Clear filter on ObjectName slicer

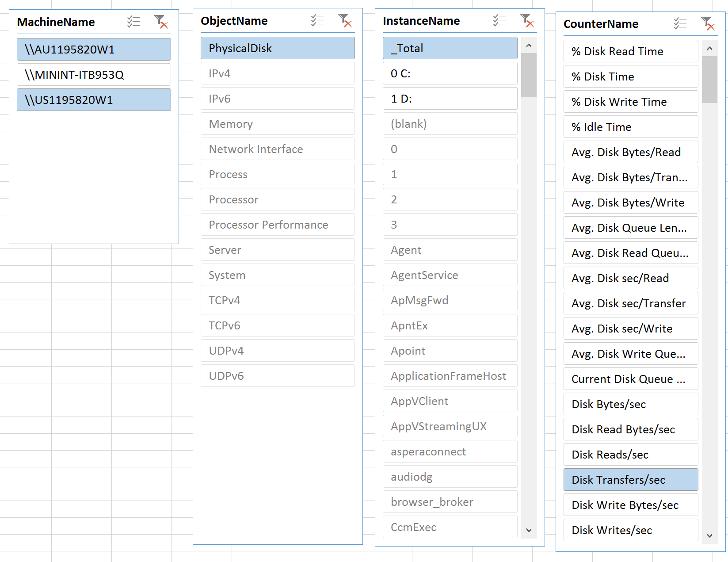pyautogui.click(x=345, y=20)
